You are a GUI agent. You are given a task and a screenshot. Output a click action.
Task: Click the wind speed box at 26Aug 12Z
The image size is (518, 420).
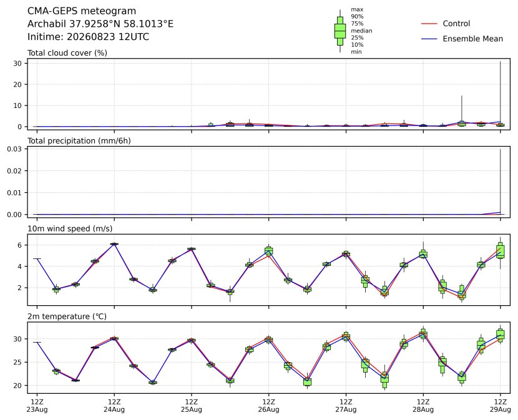pyautogui.click(x=269, y=251)
